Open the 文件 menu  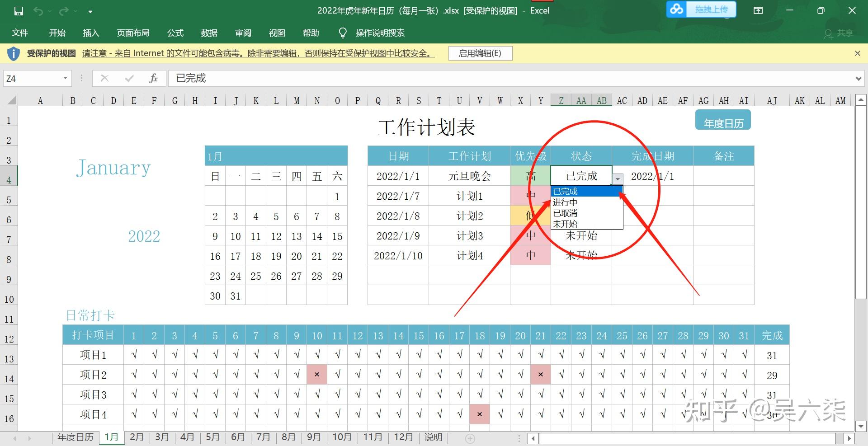click(20, 33)
